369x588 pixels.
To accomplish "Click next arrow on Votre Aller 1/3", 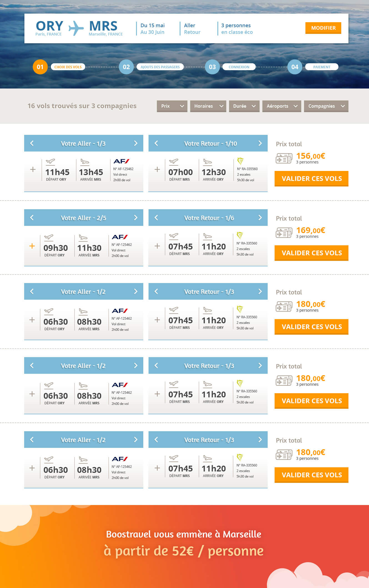I will [135, 143].
